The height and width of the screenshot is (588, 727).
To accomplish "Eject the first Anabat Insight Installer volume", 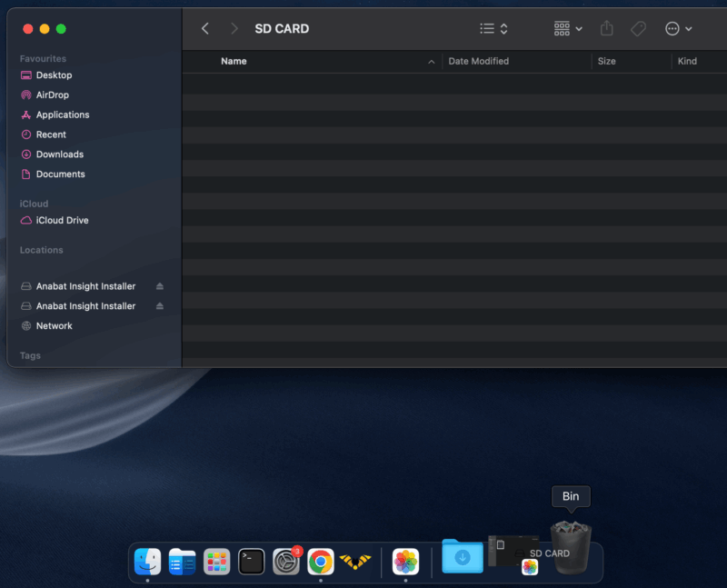I will pos(160,286).
